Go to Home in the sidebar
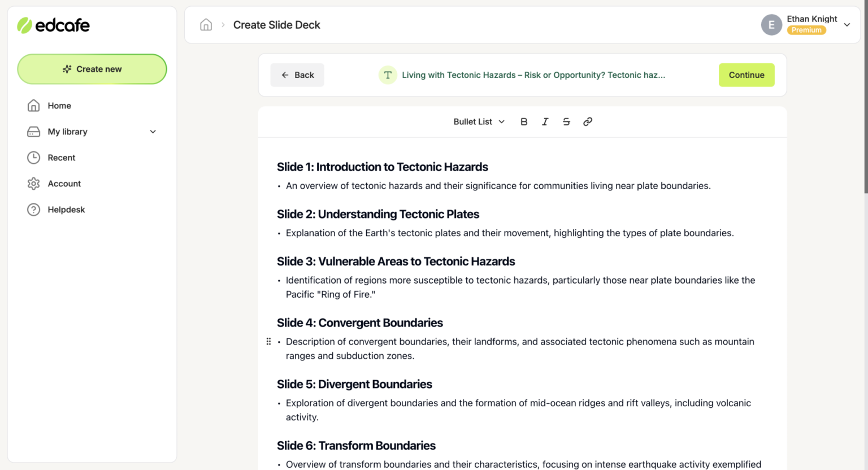 coord(59,106)
